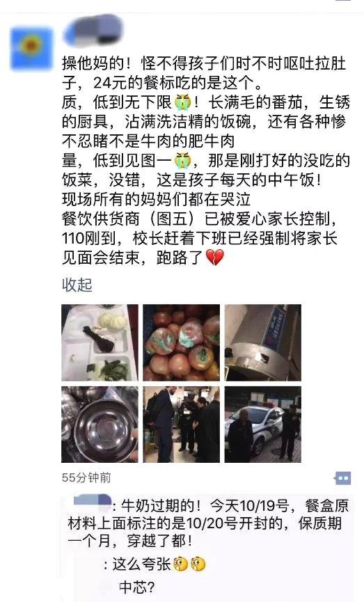Open the poster's blurred profile avatar

tap(31, 49)
